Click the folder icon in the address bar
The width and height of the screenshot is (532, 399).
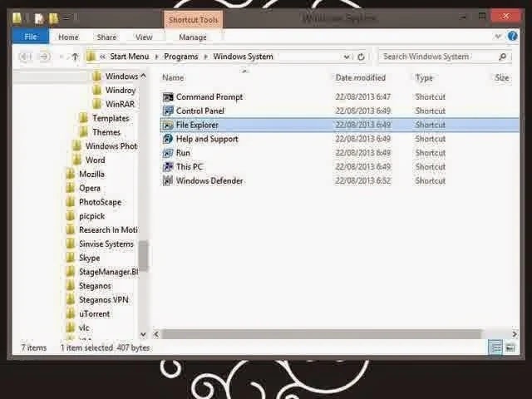coord(91,57)
